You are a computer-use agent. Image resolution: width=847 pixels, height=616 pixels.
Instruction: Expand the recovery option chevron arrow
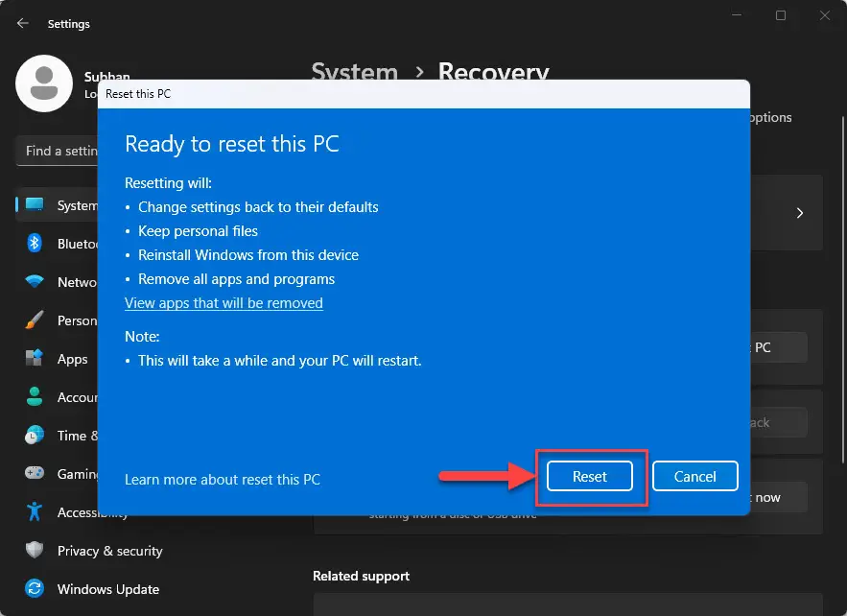(x=799, y=213)
